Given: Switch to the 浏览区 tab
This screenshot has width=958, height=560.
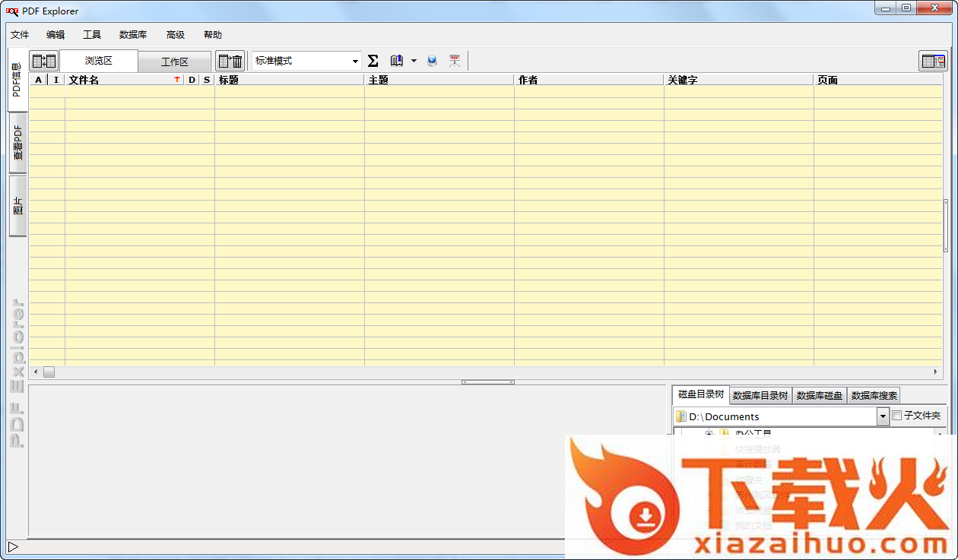Looking at the screenshot, I should tap(99, 61).
